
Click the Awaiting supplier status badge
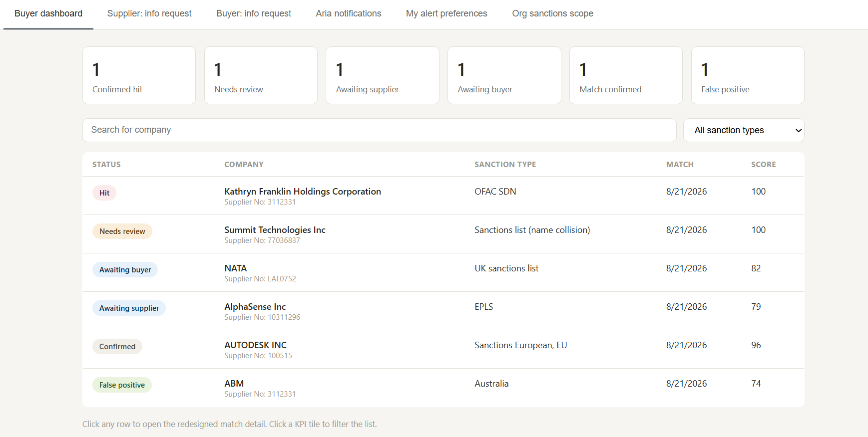(129, 308)
